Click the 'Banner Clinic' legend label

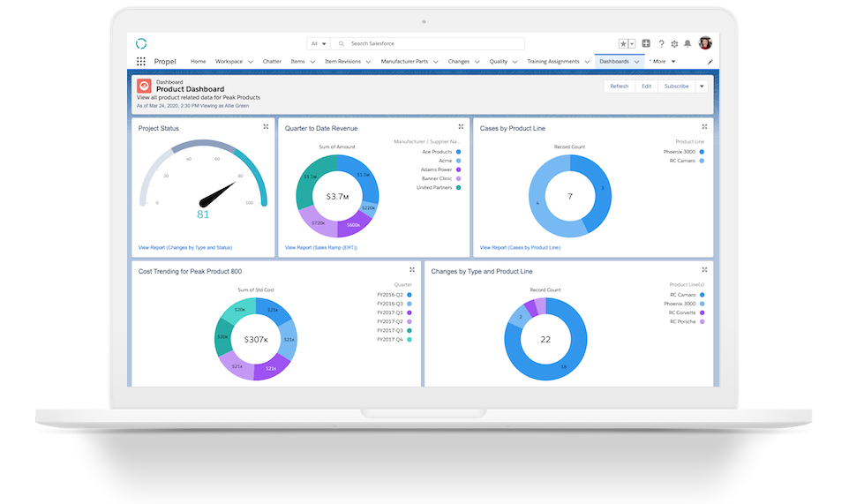(x=436, y=178)
